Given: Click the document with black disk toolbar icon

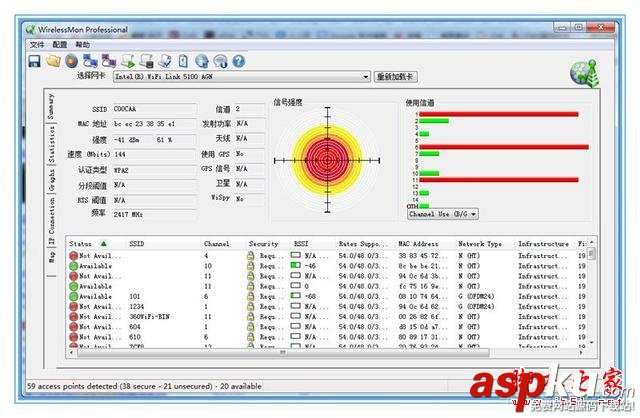Looking at the screenshot, I should pos(147,61).
